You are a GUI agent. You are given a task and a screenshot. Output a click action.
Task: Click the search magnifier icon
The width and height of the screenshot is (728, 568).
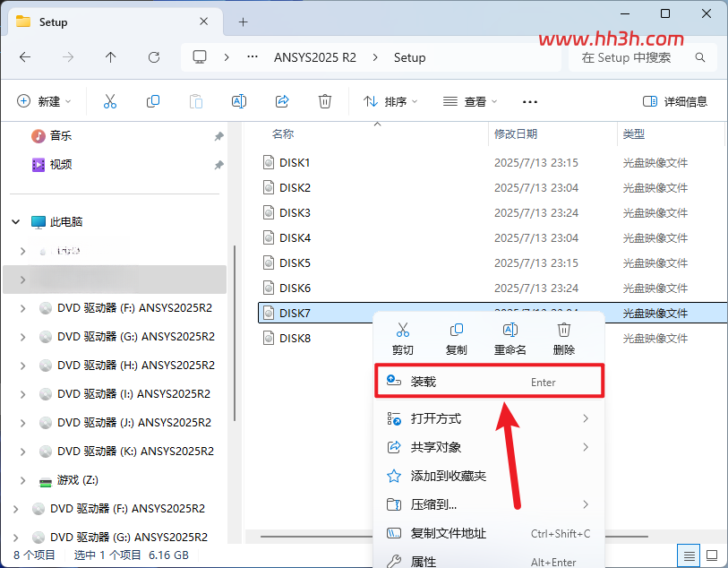click(700, 57)
